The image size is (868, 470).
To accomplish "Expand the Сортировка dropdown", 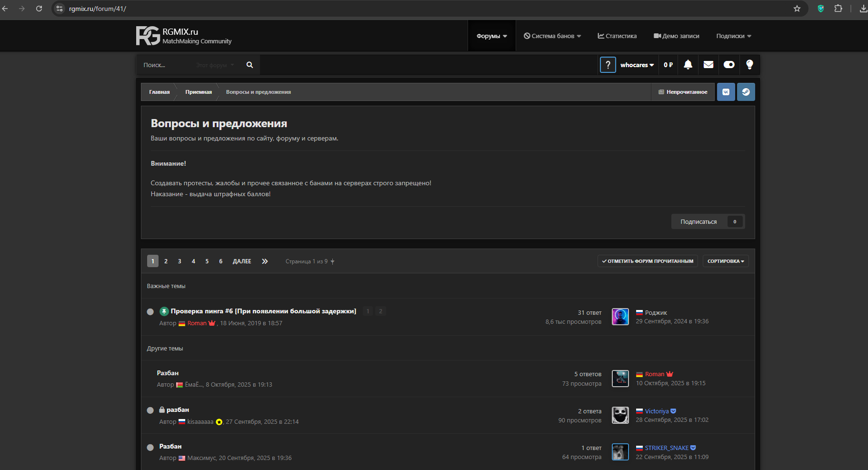I will pos(725,261).
